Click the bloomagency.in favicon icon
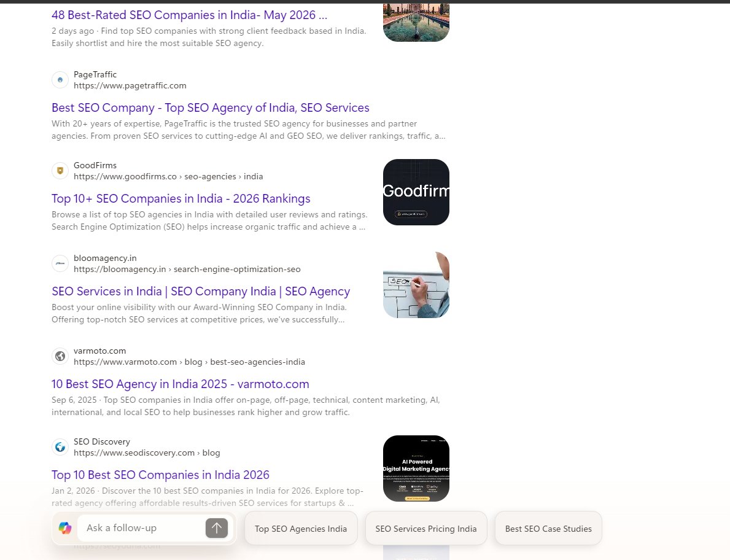730x560 pixels. pos(60,263)
